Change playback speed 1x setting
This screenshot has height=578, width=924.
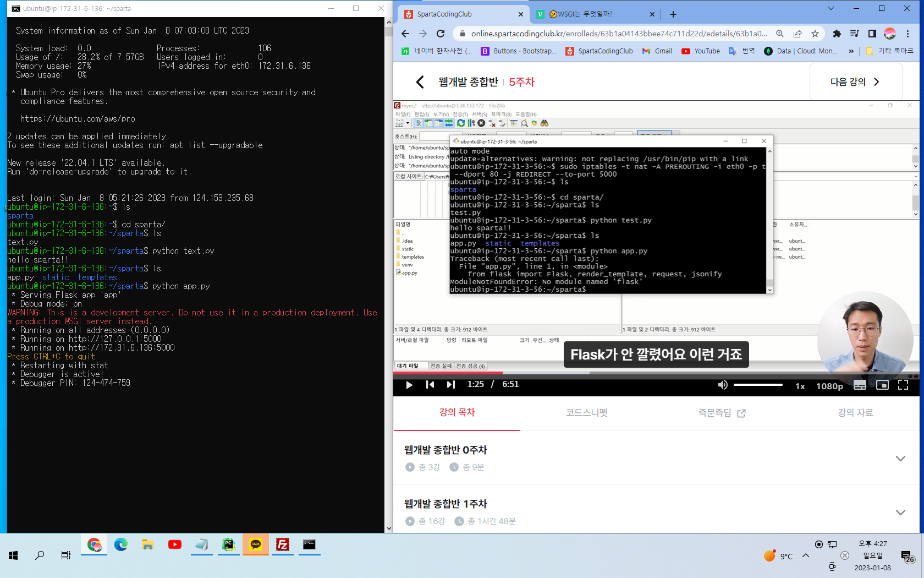pos(800,386)
